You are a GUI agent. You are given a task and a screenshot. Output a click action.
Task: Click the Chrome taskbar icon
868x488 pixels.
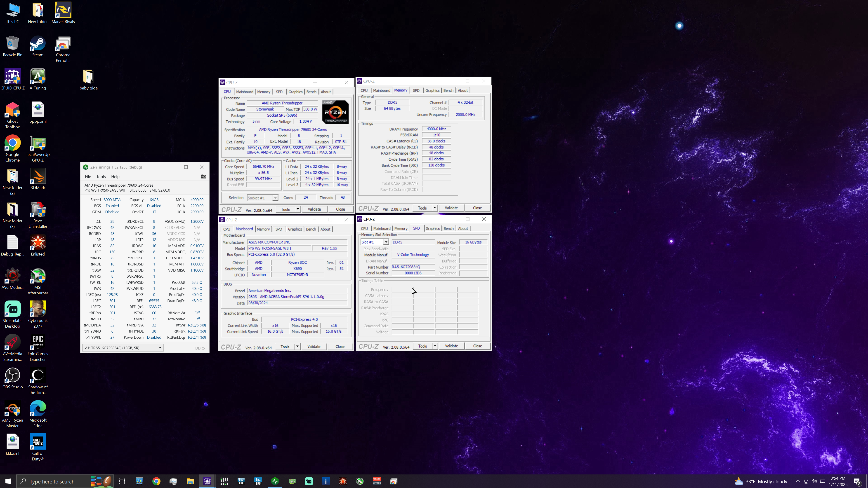pos(156,481)
